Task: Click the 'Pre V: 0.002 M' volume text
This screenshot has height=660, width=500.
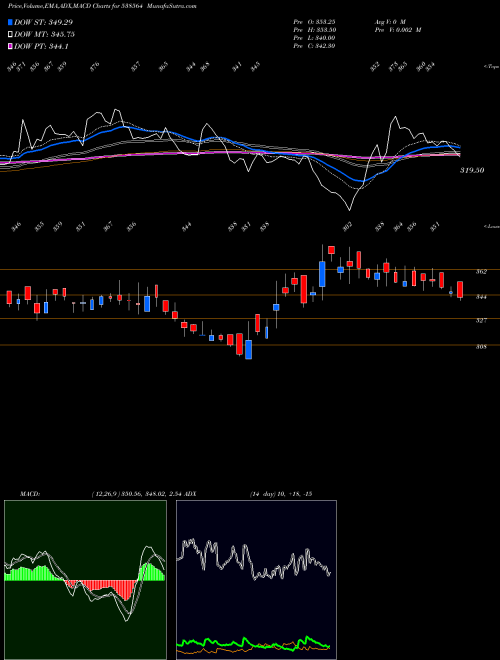Action: (398, 30)
